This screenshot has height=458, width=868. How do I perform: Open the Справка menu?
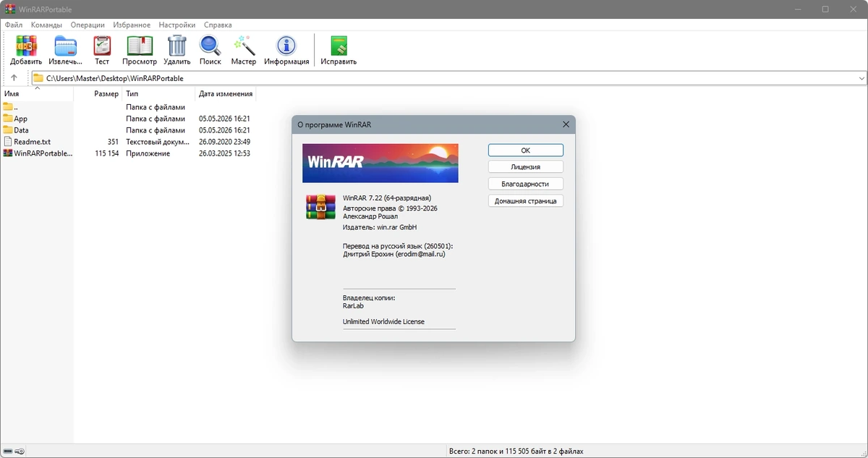218,25
